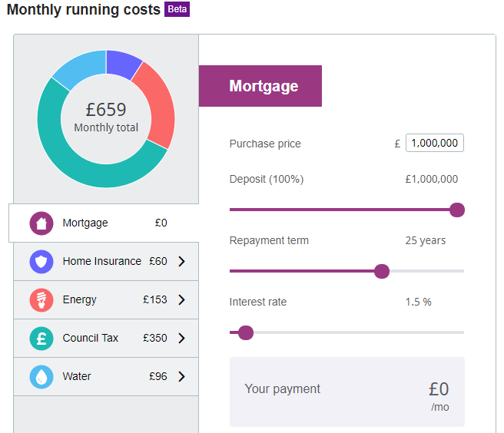Expand Home Insurance using its chevron arrow
This screenshot has width=504, height=433.
pyautogui.click(x=181, y=262)
